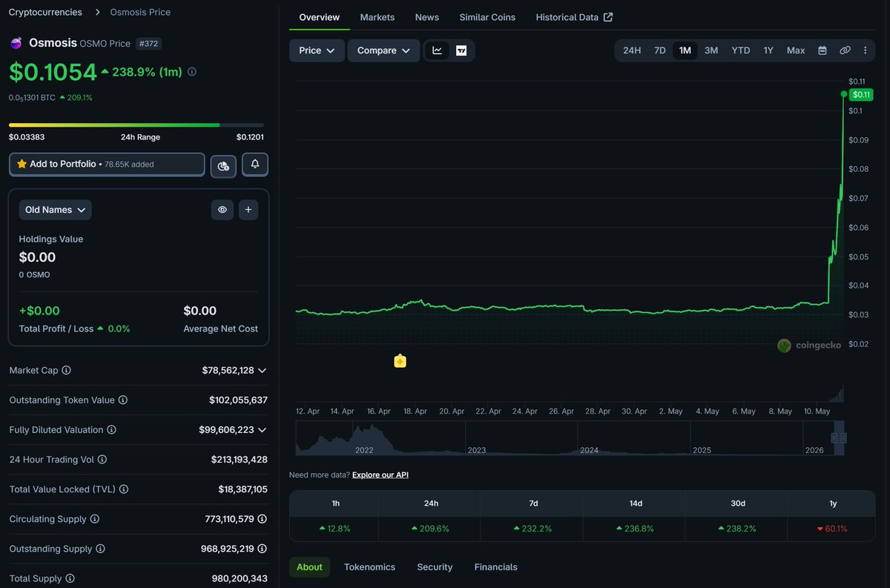The width and height of the screenshot is (890, 588).
Task: Click the chart link share icon
Action: click(845, 50)
